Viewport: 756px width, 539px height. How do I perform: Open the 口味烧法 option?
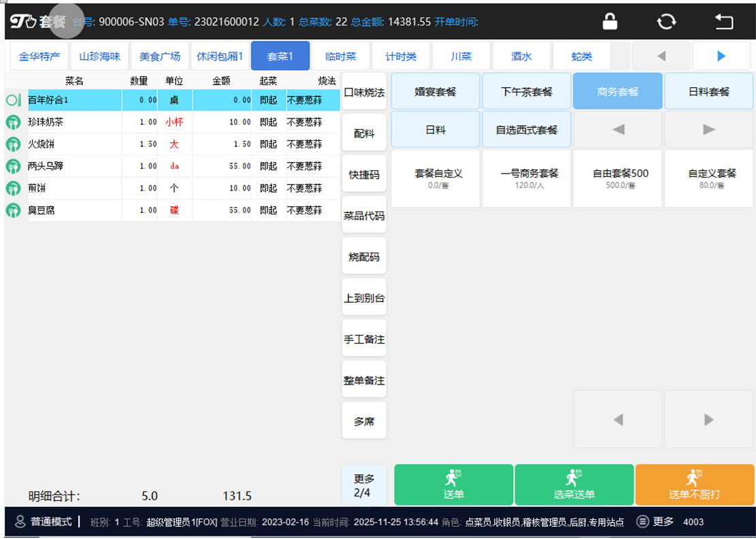[x=364, y=93]
